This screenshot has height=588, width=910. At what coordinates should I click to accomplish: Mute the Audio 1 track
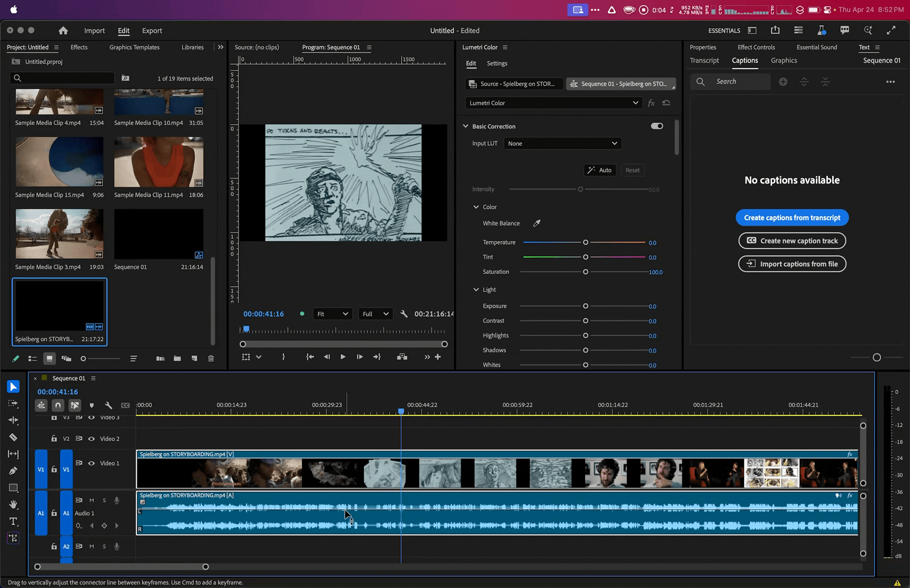click(x=92, y=501)
